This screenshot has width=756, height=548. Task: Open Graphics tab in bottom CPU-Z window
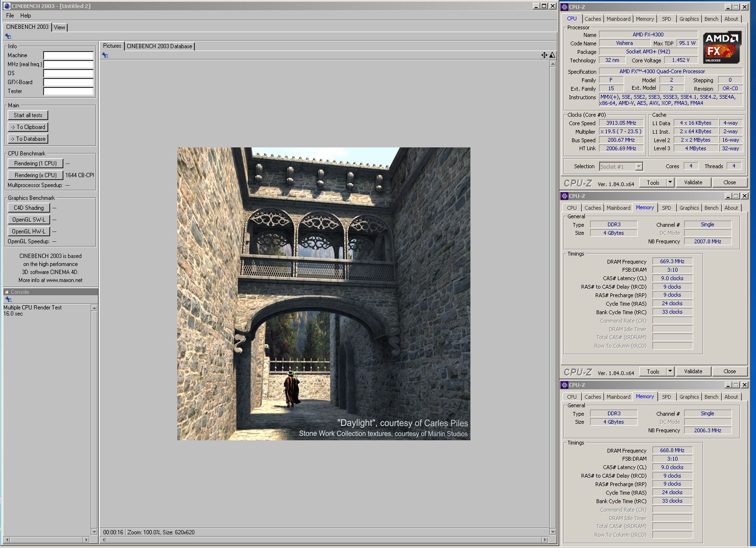tap(689, 397)
